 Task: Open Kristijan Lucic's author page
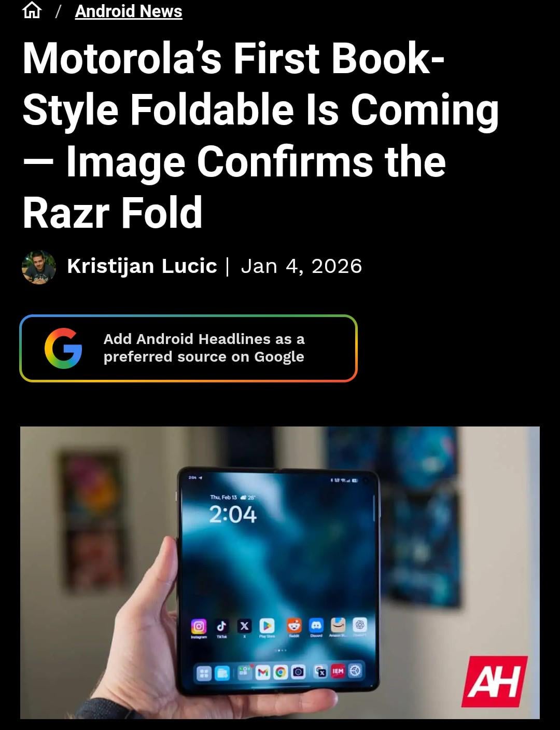[142, 266]
